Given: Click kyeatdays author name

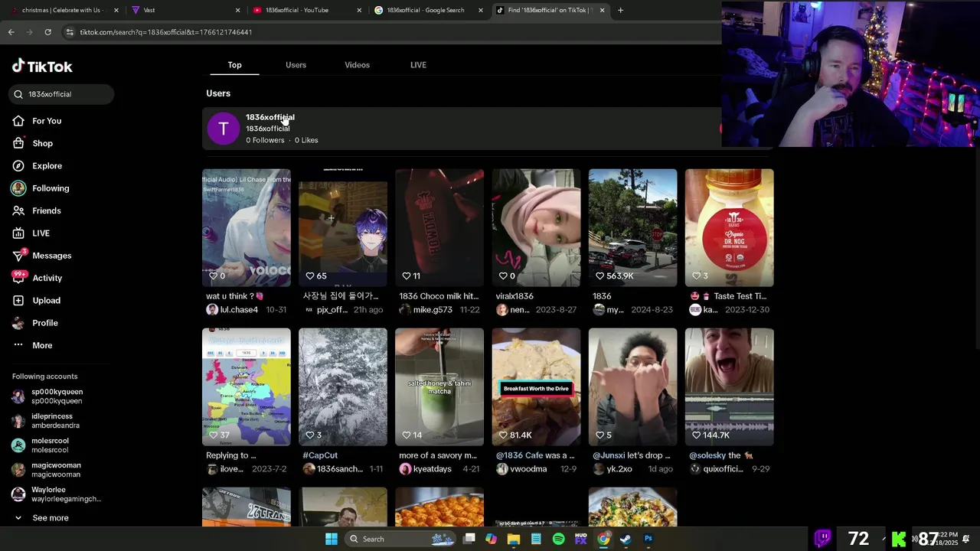Looking at the screenshot, I should (432, 469).
